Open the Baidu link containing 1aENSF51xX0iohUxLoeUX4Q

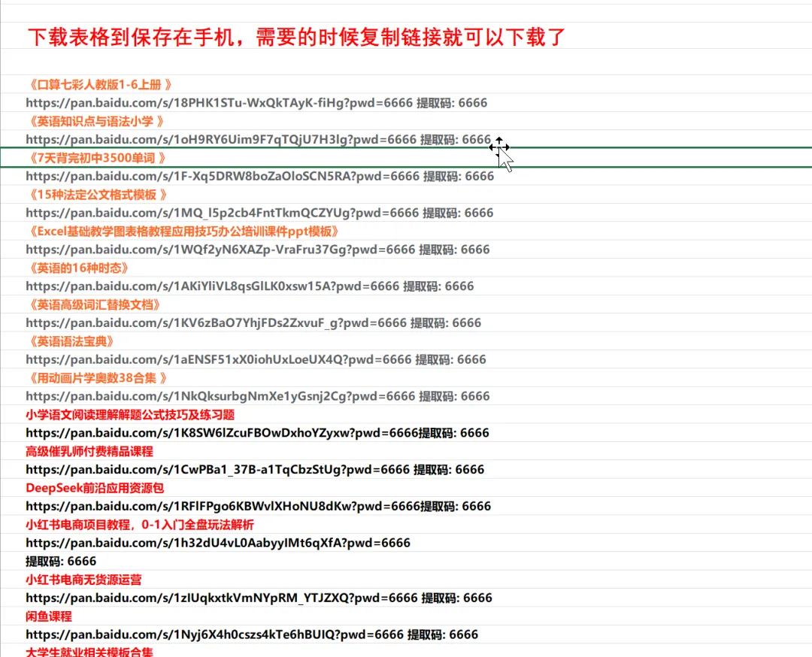[219, 360]
